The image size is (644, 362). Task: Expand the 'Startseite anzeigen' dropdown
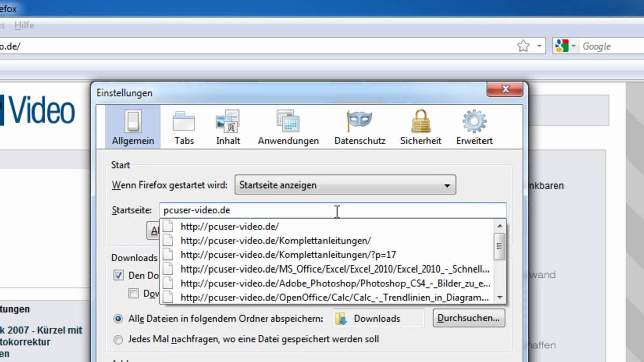tap(345, 185)
